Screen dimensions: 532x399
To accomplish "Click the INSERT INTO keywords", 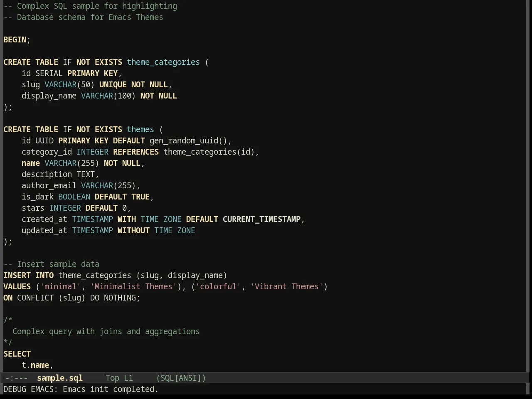I will (29, 275).
